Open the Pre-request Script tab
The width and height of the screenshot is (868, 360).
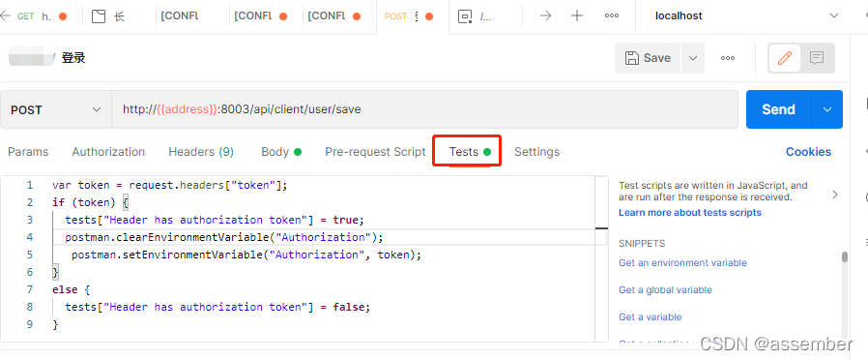(x=375, y=152)
